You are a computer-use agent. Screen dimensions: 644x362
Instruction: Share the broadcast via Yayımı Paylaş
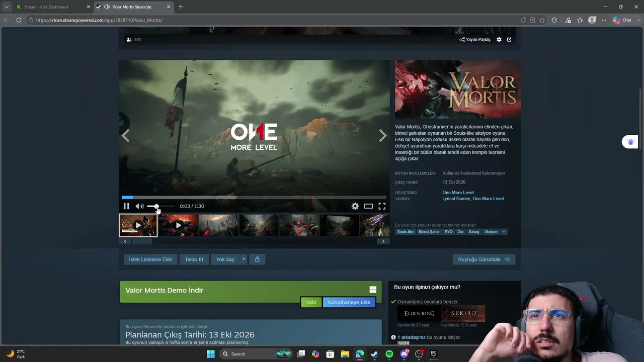pos(475,39)
